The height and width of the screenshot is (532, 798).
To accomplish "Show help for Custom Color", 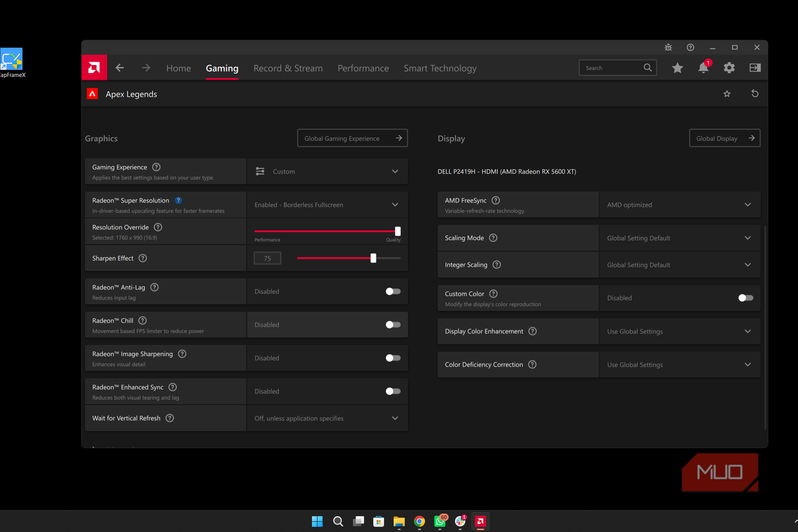I will 494,294.
